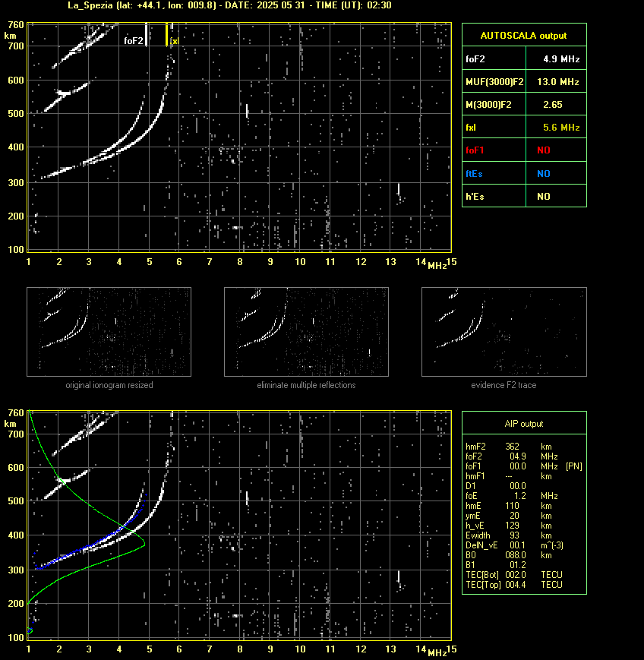Viewport: 644px width, 660px height.
Task: Click the green profile peak in lower ionogram
Action: (144, 543)
